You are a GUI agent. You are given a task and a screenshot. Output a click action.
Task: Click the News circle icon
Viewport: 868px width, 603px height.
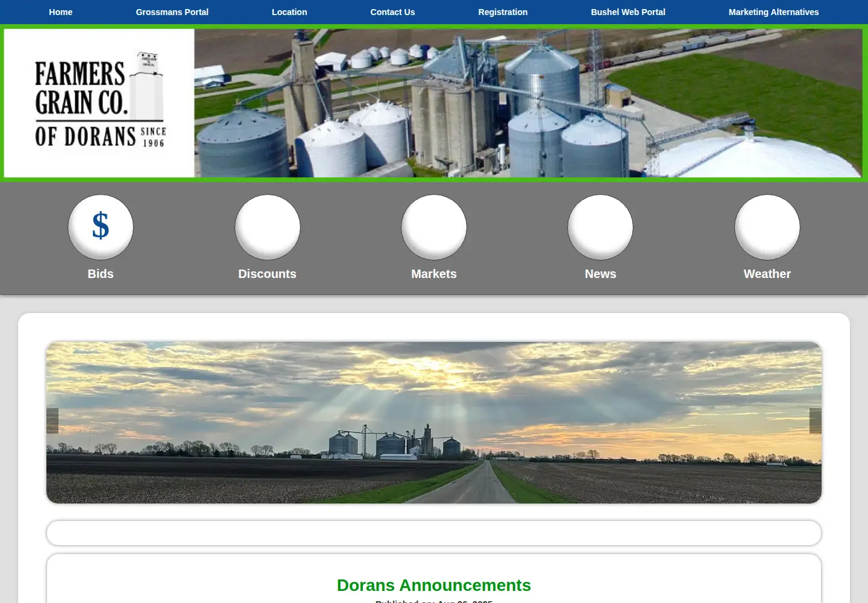[600, 227]
